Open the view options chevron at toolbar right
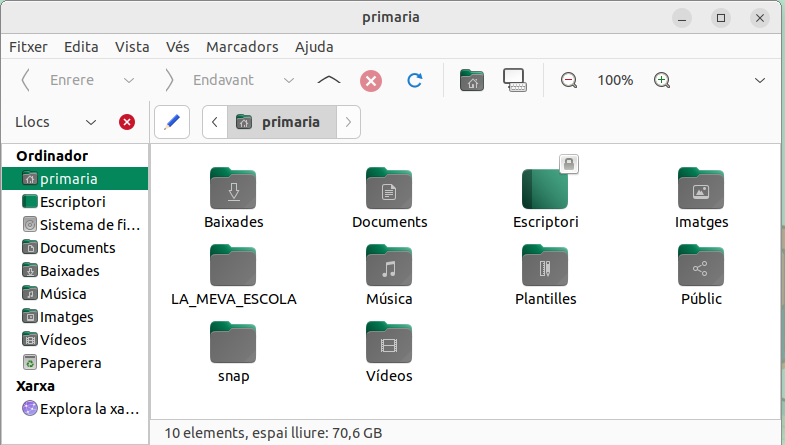The height and width of the screenshot is (445, 785). (759, 80)
